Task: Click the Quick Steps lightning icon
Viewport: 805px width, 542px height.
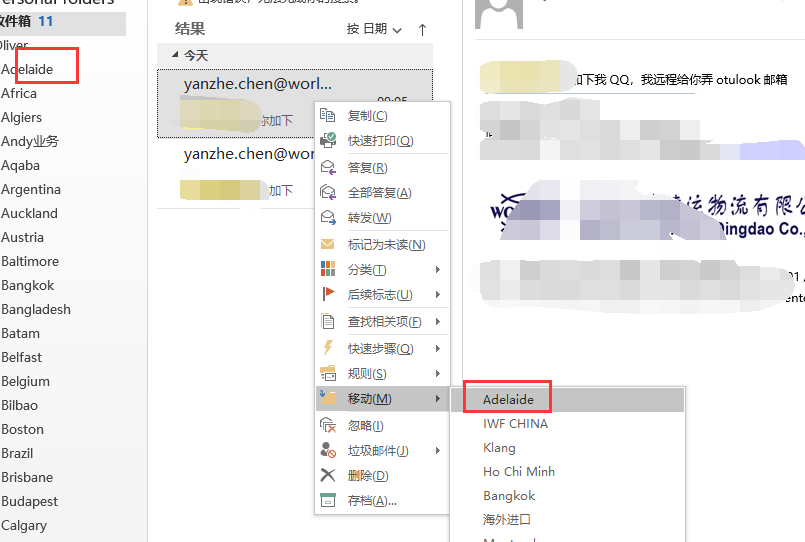Action: click(328, 348)
